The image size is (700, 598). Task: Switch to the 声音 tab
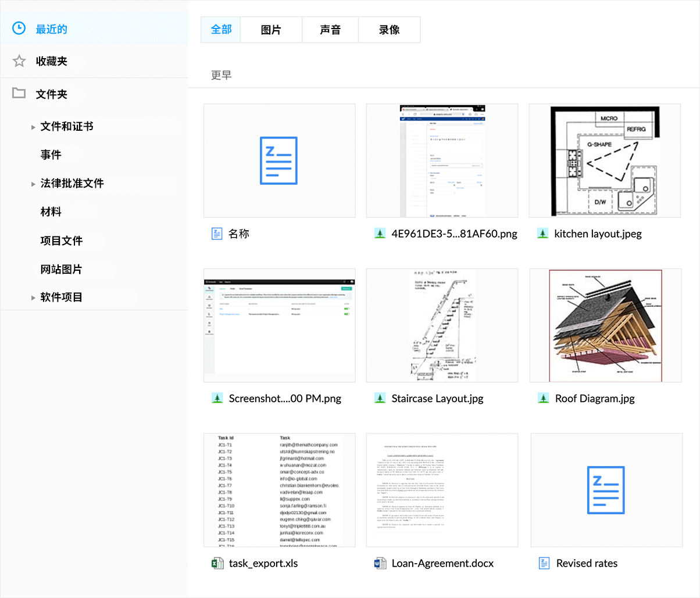click(x=330, y=30)
